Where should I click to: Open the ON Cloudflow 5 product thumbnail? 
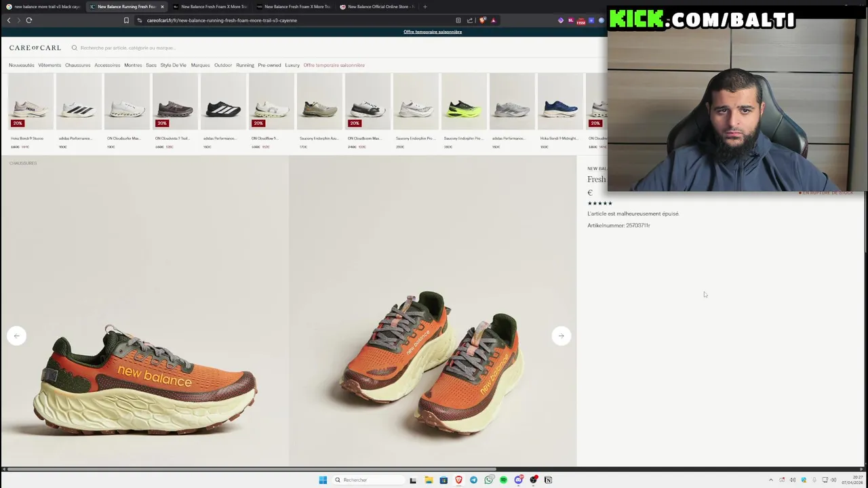[271, 102]
